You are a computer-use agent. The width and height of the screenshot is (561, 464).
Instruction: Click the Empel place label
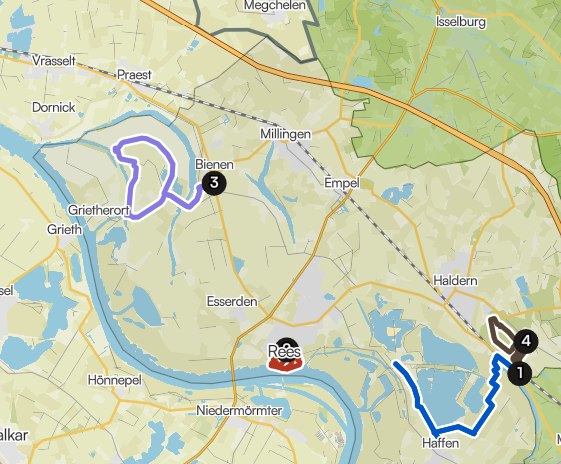tap(342, 183)
